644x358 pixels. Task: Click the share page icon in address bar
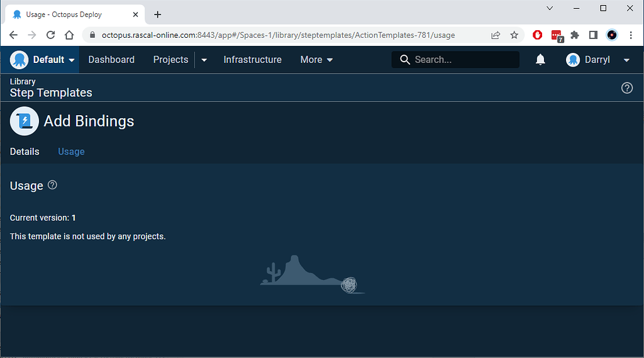pyautogui.click(x=496, y=35)
